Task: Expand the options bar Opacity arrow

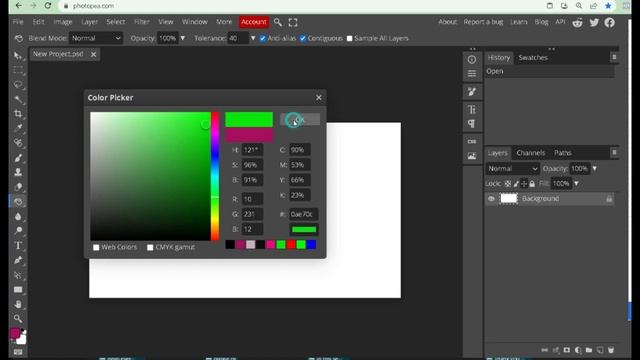Action: [182, 38]
